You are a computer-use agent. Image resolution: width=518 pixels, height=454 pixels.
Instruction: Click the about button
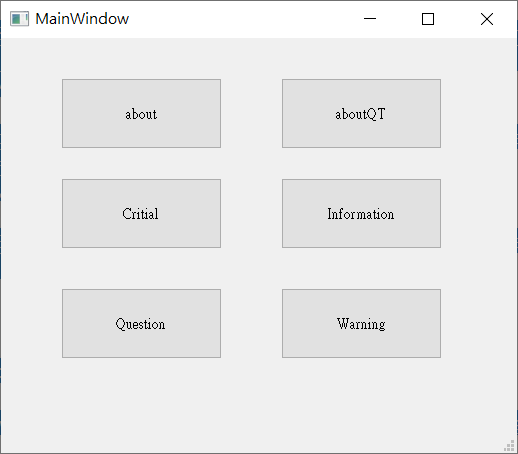141,113
